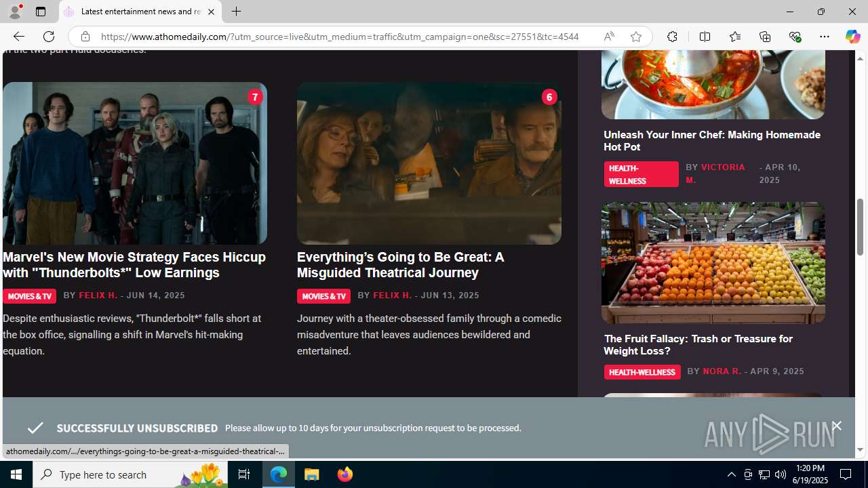Open The Fruit Fallacy headline
868x488 pixels.
coord(698,345)
